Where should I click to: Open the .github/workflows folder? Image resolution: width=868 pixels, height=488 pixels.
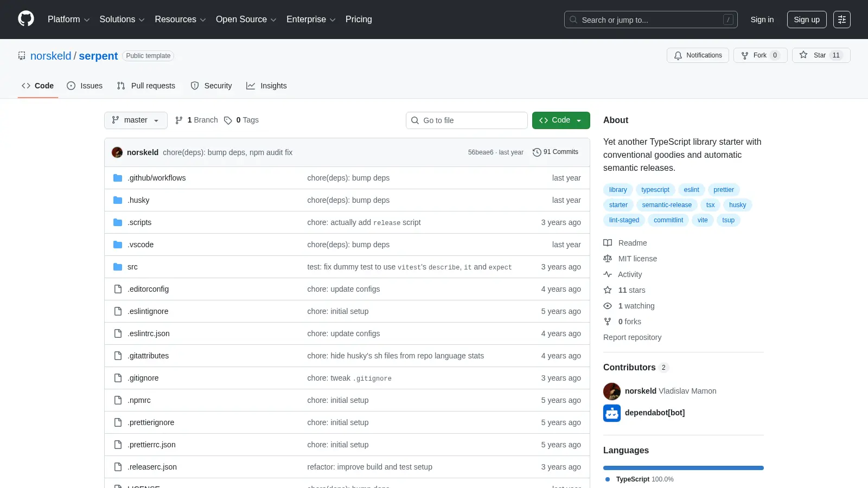156,178
